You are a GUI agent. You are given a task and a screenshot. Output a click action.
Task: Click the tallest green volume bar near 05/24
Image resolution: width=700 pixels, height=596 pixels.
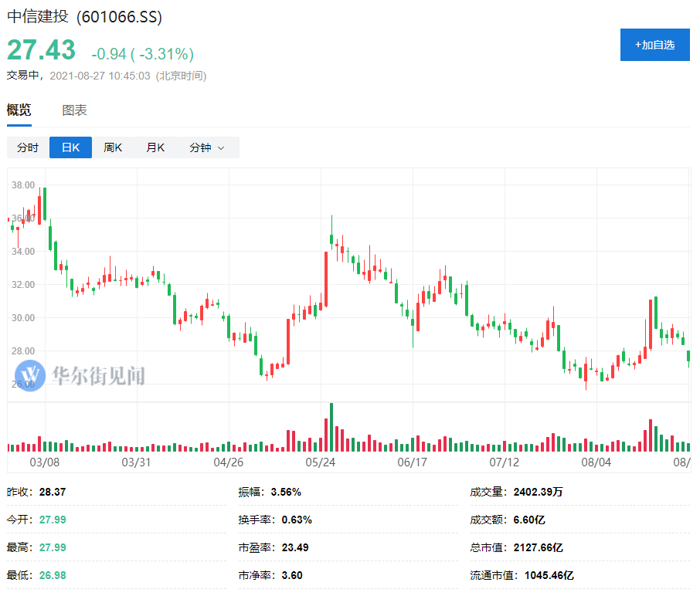click(x=331, y=428)
